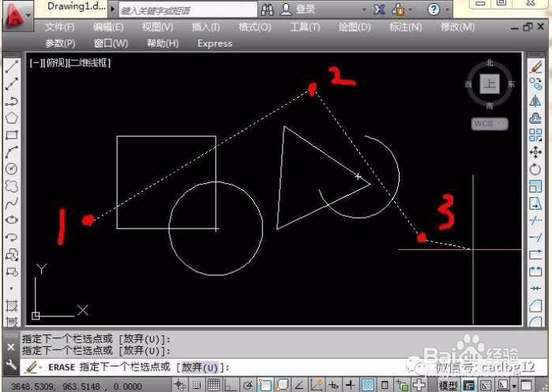
Task: Toggle Polar Tracking in status bar
Action: 248,385
